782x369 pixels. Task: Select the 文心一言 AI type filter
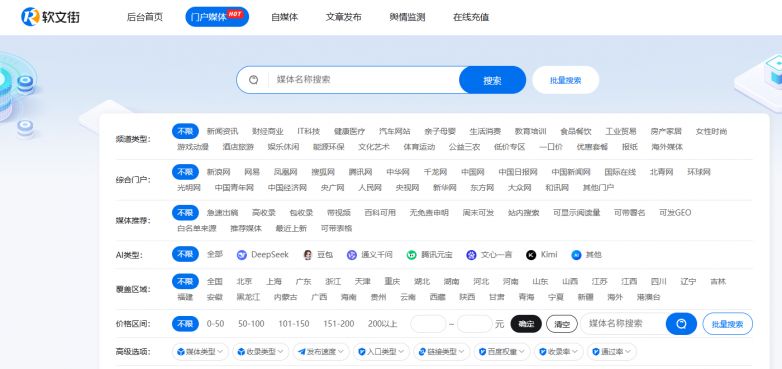coord(489,255)
